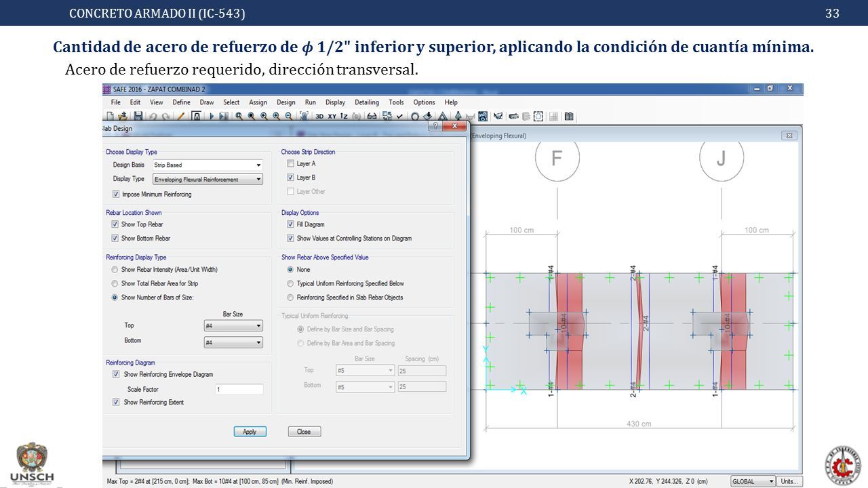Open the File menu

[115, 102]
